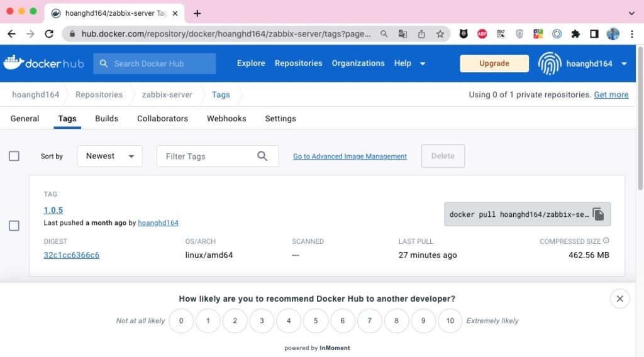Image resolution: width=644 pixels, height=357 pixels.
Task: Click the Get more link
Action: [611, 95]
